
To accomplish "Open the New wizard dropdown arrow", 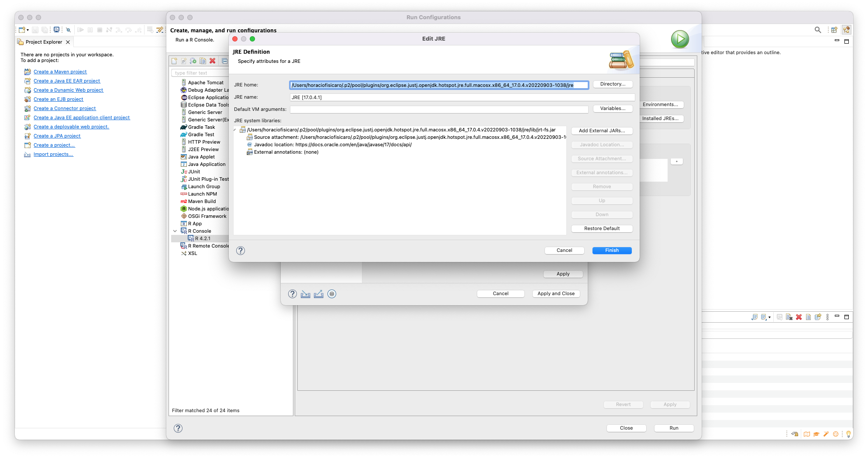I will pos(28,30).
